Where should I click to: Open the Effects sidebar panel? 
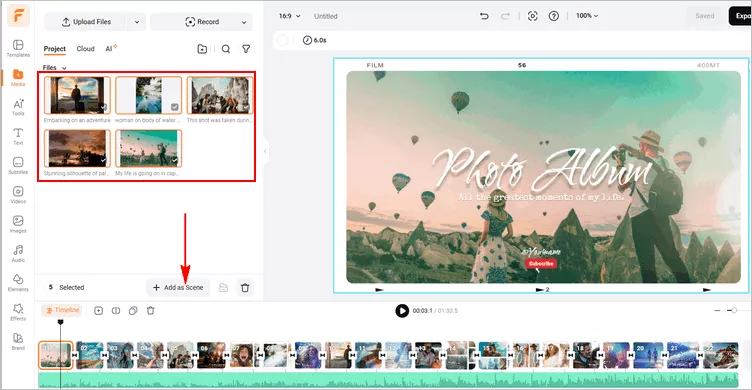[18, 312]
